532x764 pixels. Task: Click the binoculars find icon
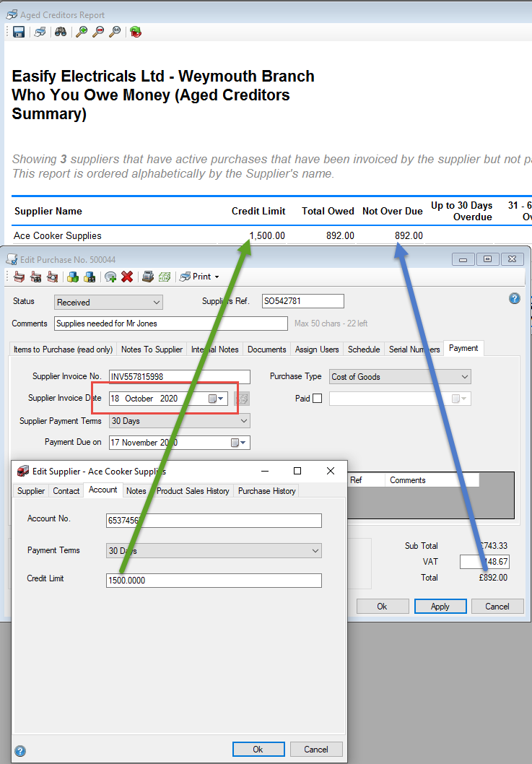(61, 32)
